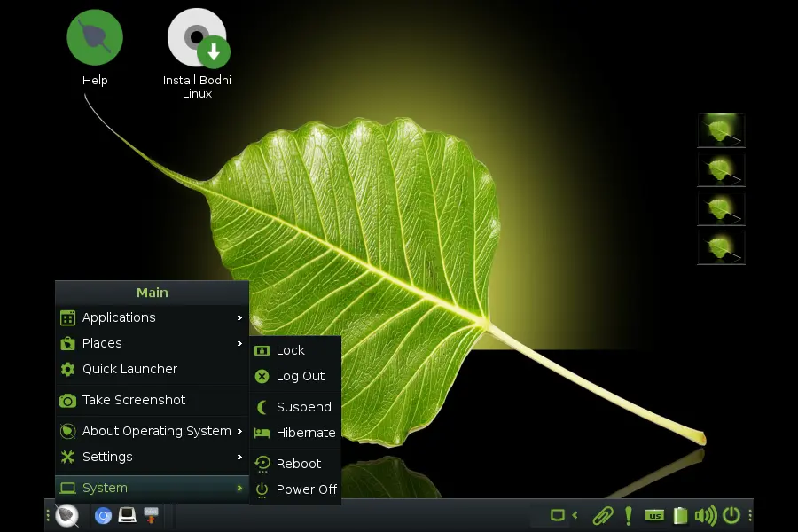
Task: Open Quick Launcher from the Main menu
Action: click(152, 369)
